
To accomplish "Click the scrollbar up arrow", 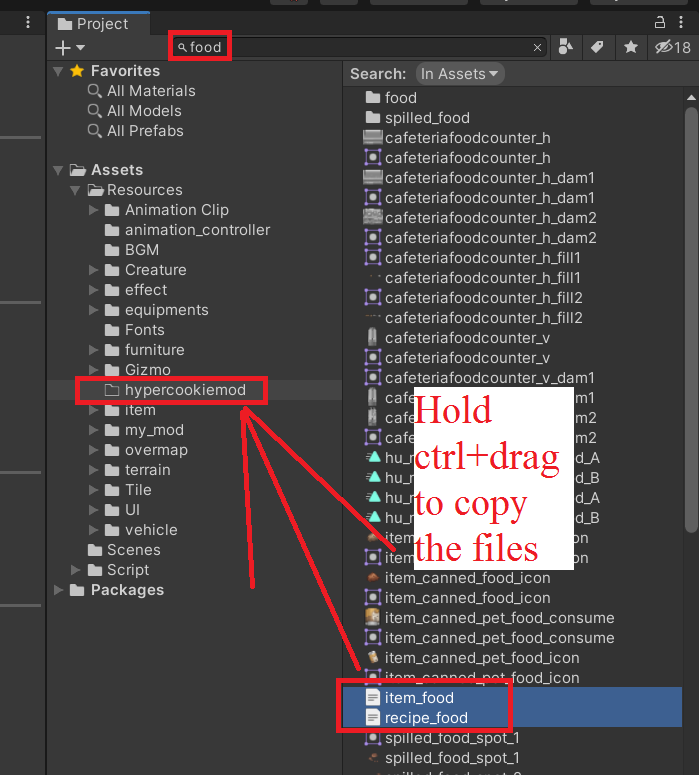I will click(x=691, y=98).
